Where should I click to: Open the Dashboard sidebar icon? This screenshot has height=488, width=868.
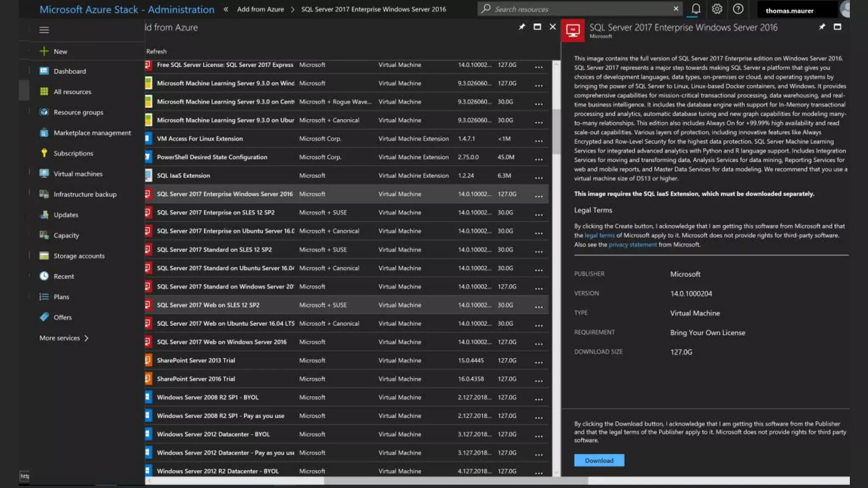click(x=44, y=71)
